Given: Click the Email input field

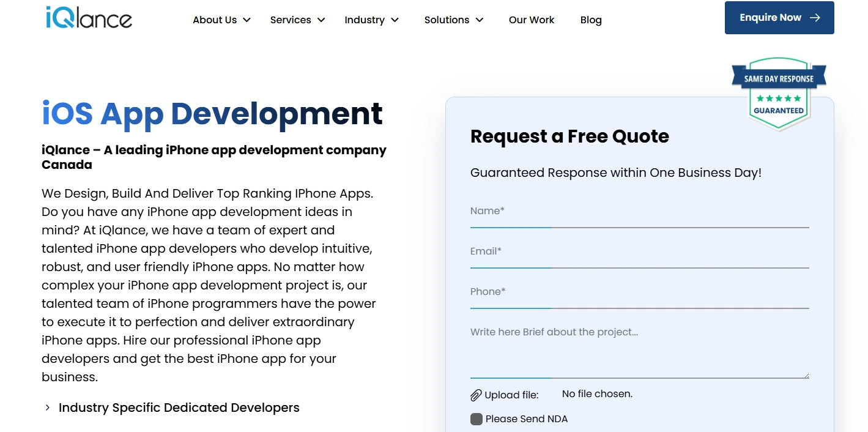Looking at the screenshot, I should (640, 252).
